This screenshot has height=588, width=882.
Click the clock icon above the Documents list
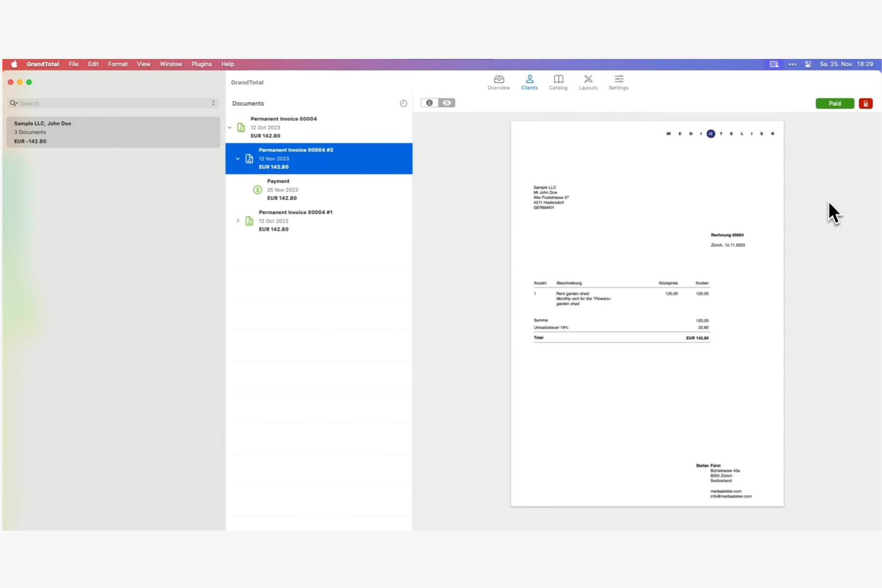403,103
